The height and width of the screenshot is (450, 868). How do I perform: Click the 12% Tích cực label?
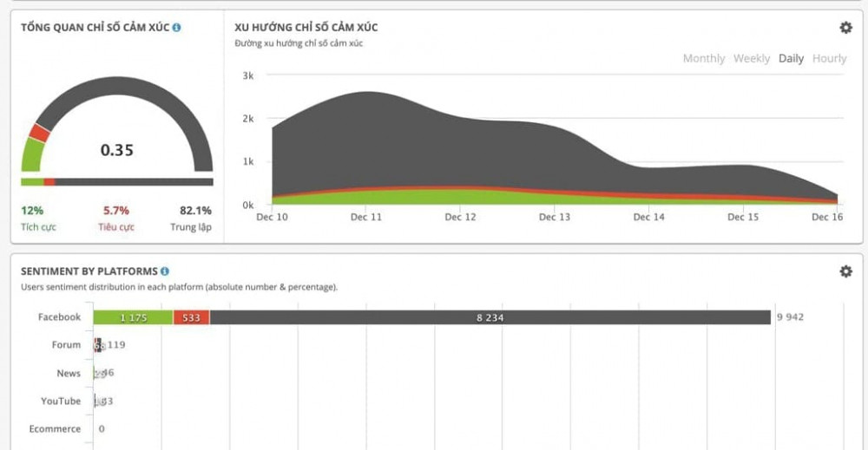[x=32, y=211]
